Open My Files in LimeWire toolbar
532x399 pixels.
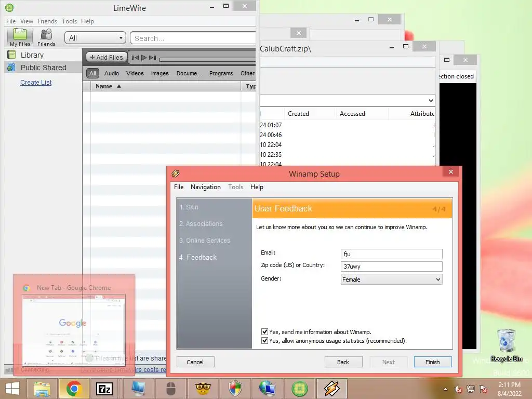[20, 37]
